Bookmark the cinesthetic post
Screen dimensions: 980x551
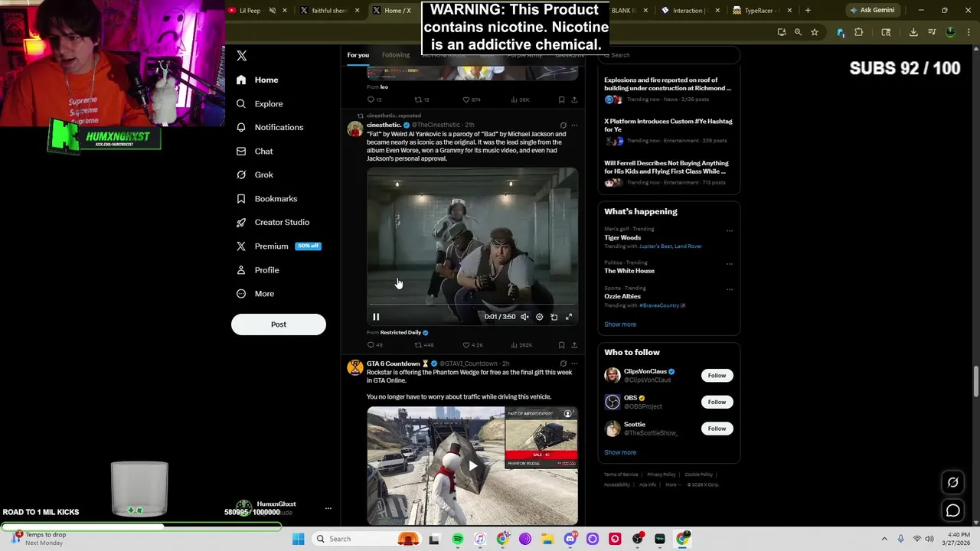tap(561, 345)
